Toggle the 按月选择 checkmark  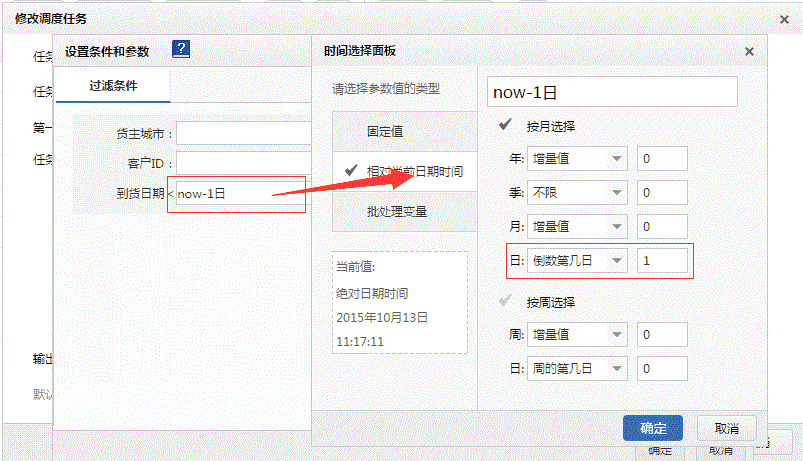pyautogui.click(x=507, y=127)
